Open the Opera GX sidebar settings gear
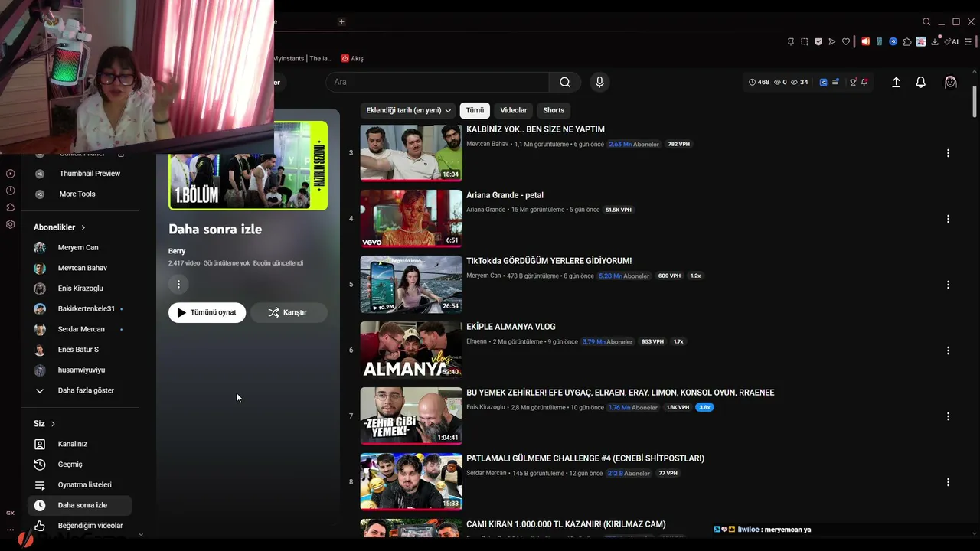 [x=11, y=224]
